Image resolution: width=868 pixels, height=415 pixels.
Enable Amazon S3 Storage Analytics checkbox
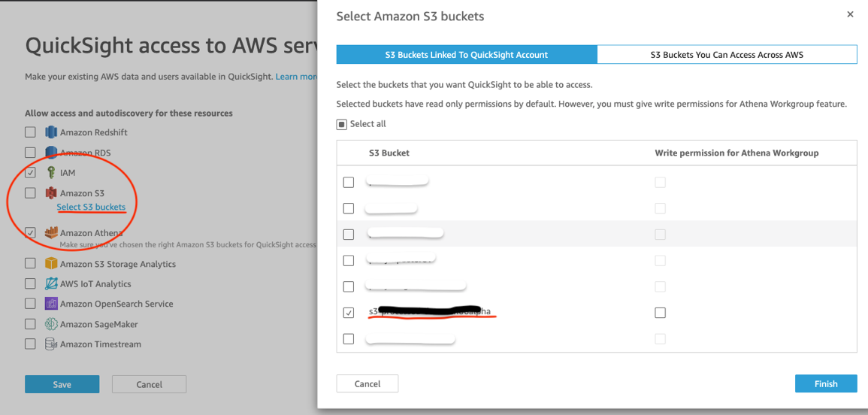click(x=31, y=264)
